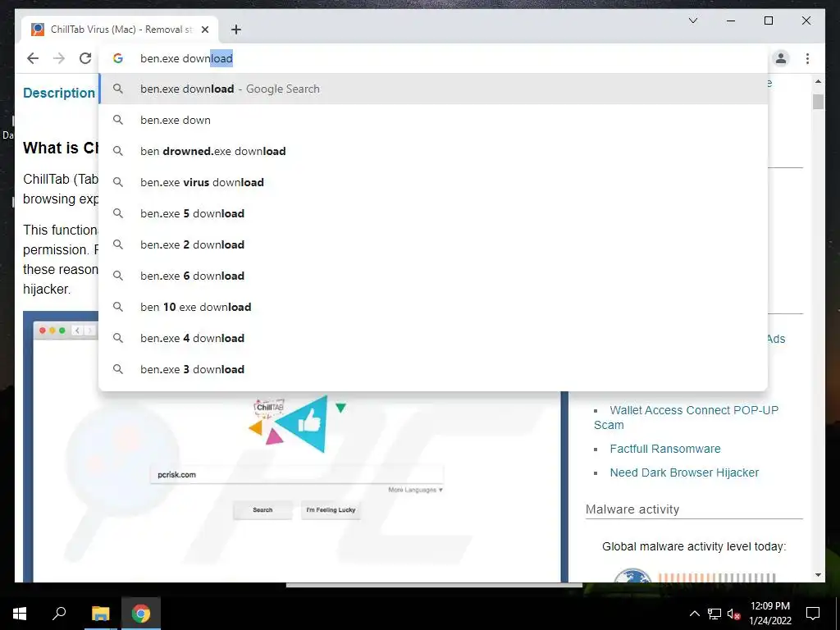Show hidden system tray icons
Image resolution: width=840 pixels, height=630 pixels.
(694, 614)
